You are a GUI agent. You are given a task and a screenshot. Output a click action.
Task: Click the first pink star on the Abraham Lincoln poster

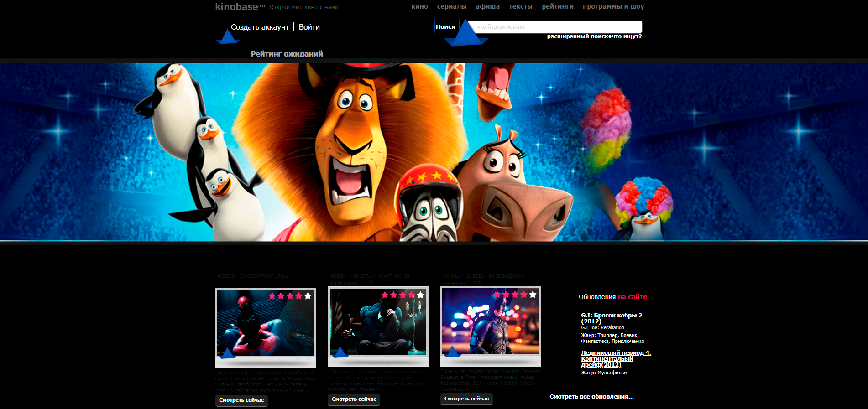(x=385, y=295)
